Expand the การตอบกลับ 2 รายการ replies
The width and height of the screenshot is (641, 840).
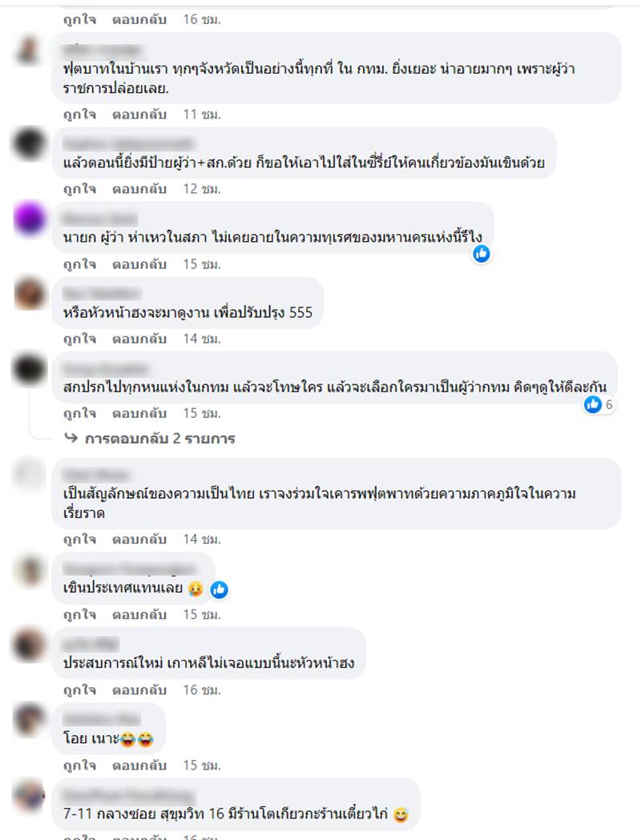pyautogui.click(x=159, y=439)
